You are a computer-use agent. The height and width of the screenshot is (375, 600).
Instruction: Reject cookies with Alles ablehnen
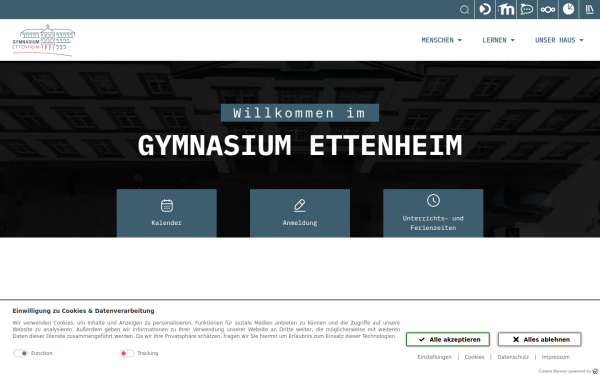[540, 339]
